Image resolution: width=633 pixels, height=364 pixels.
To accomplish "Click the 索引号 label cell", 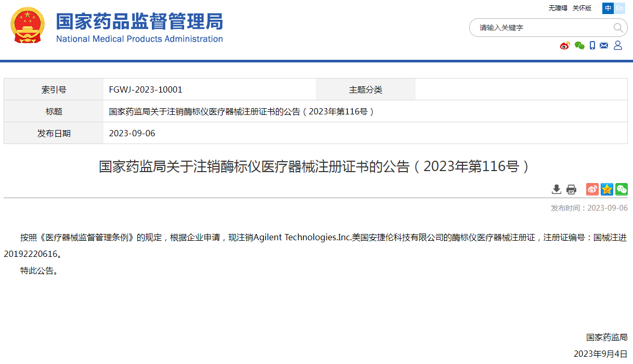I will (x=54, y=89).
